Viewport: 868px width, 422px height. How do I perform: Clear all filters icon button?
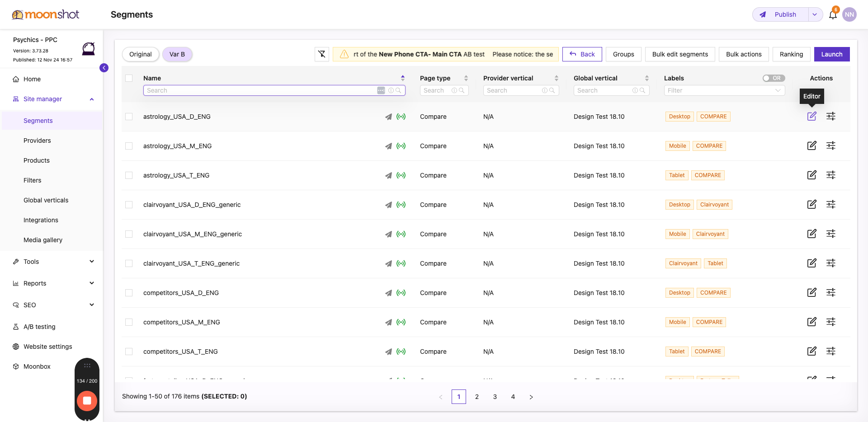pyautogui.click(x=322, y=54)
